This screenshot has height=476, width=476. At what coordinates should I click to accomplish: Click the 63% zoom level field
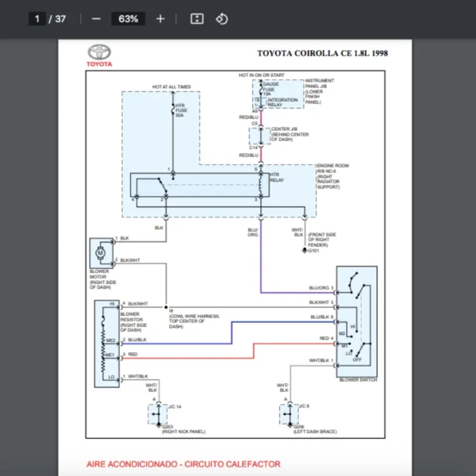(x=128, y=19)
